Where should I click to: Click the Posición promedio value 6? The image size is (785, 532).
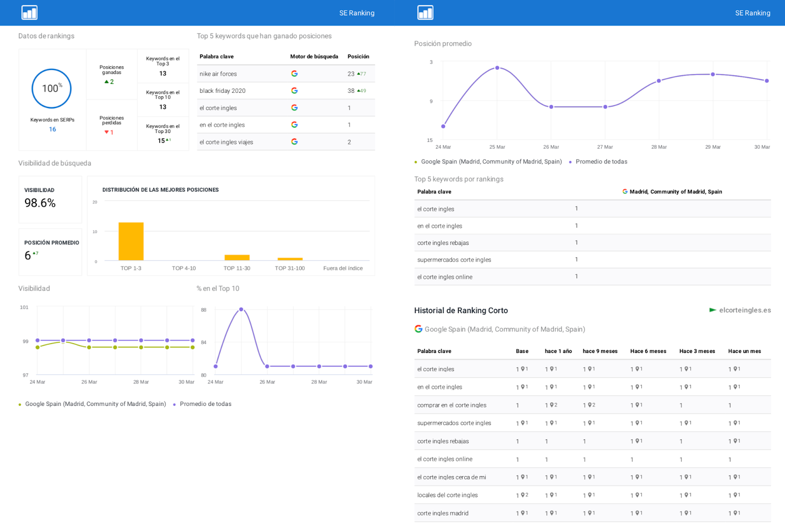[x=27, y=255]
